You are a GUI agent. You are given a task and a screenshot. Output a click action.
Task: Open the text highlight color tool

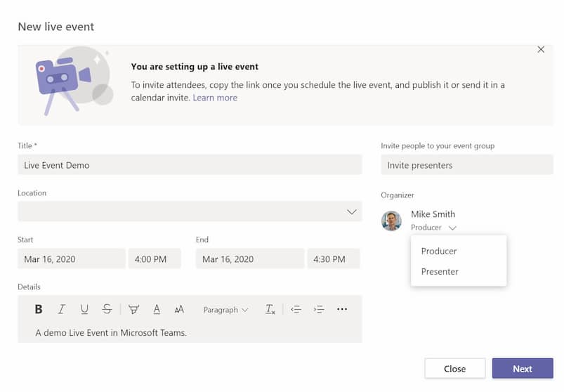pos(134,309)
